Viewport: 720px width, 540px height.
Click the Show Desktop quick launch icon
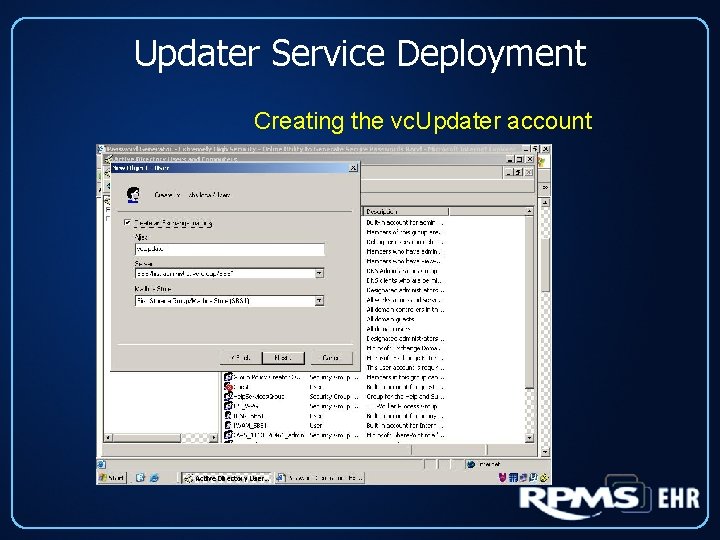pyautogui.click(x=140, y=478)
